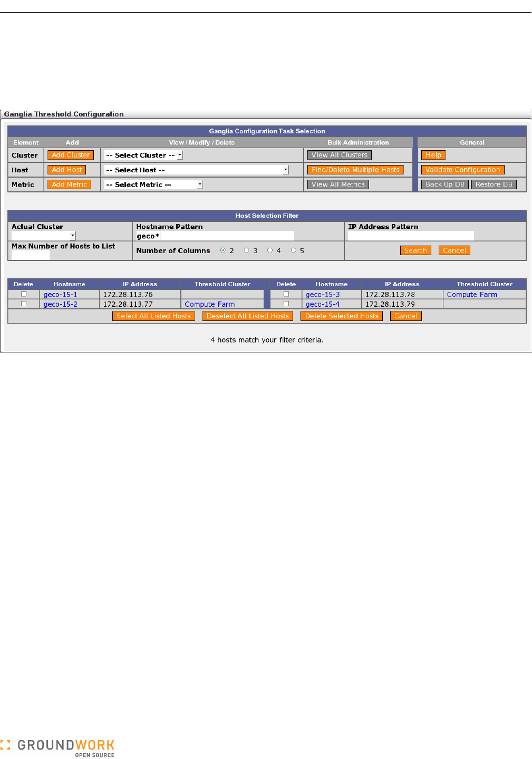This screenshot has width=532, height=759.
Task: Click the Restore DB button
Action: click(494, 184)
